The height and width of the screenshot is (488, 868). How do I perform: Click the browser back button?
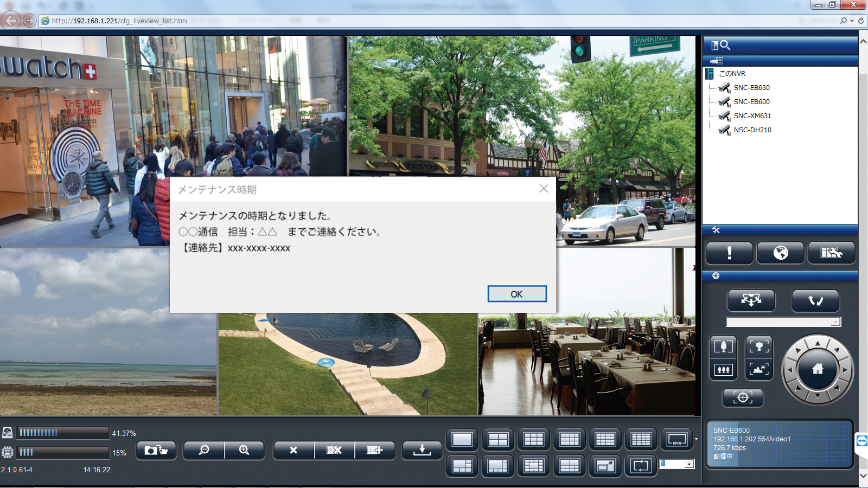coord(10,21)
